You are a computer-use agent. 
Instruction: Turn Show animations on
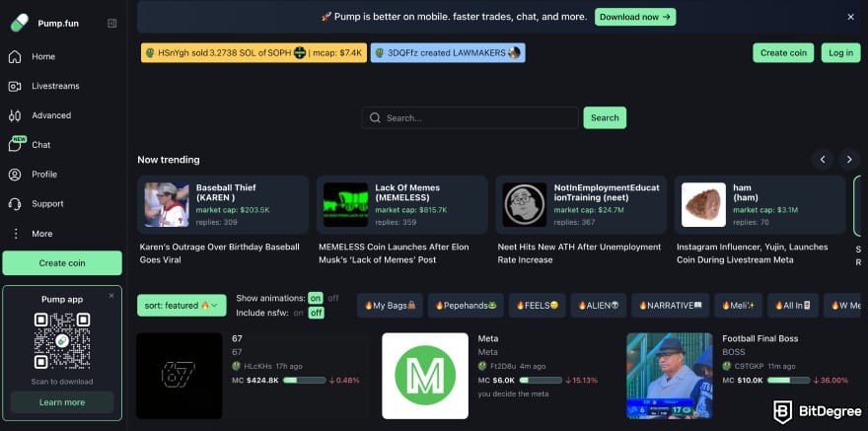pos(316,298)
